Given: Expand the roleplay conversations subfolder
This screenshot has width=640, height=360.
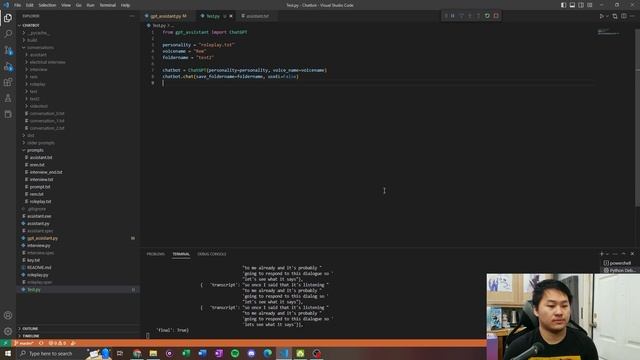Looking at the screenshot, I should click(x=78, y=84).
